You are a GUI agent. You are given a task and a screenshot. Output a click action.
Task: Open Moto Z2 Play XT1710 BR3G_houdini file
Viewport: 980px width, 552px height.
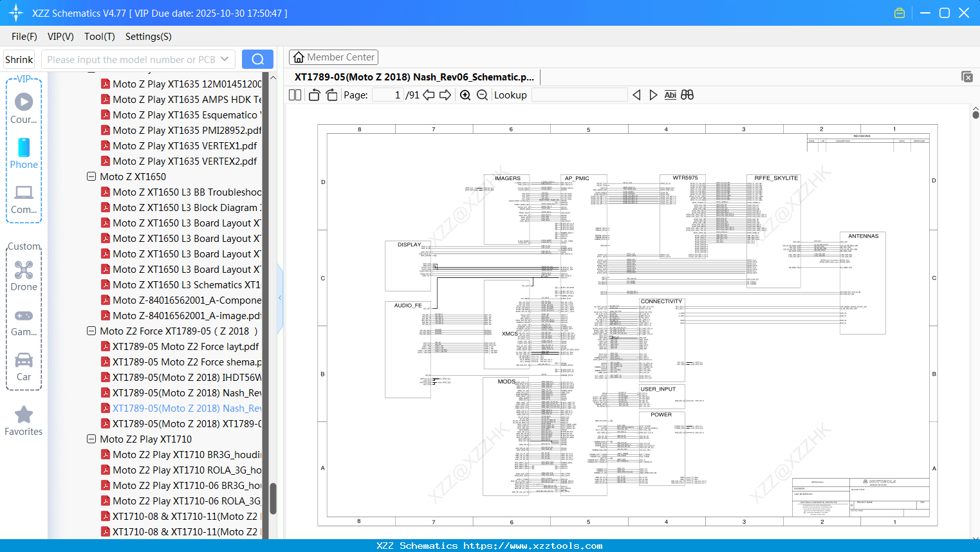pos(187,454)
